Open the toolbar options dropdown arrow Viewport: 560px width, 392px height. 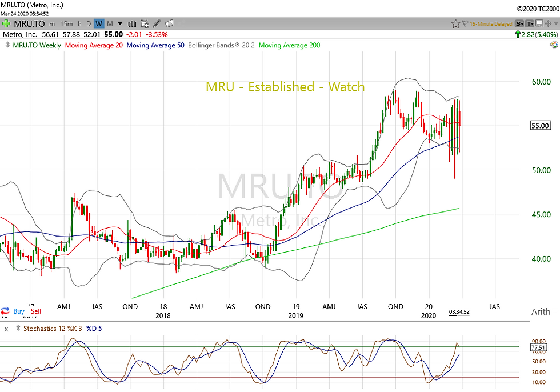pyautogui.click(x=556, y=24)
